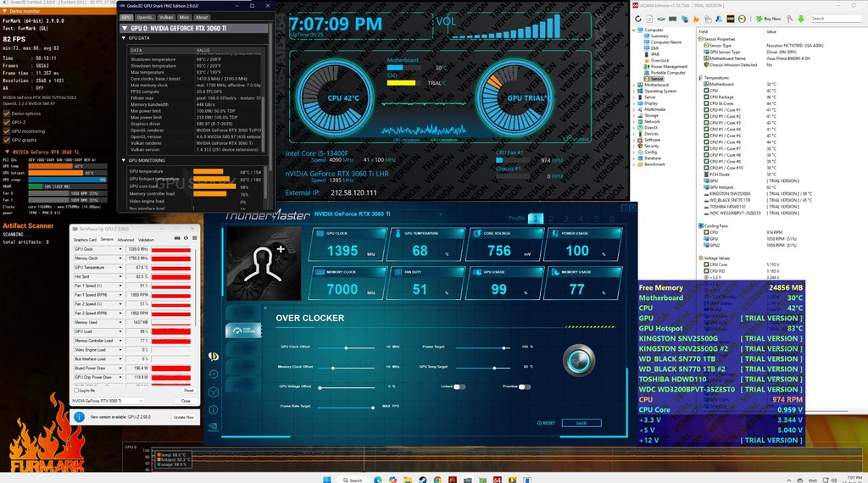The image size is (868, 483).
Task: Toggle Demo options checkbox in FurMark
Action: pyautogui.click(x=7, y=114)
